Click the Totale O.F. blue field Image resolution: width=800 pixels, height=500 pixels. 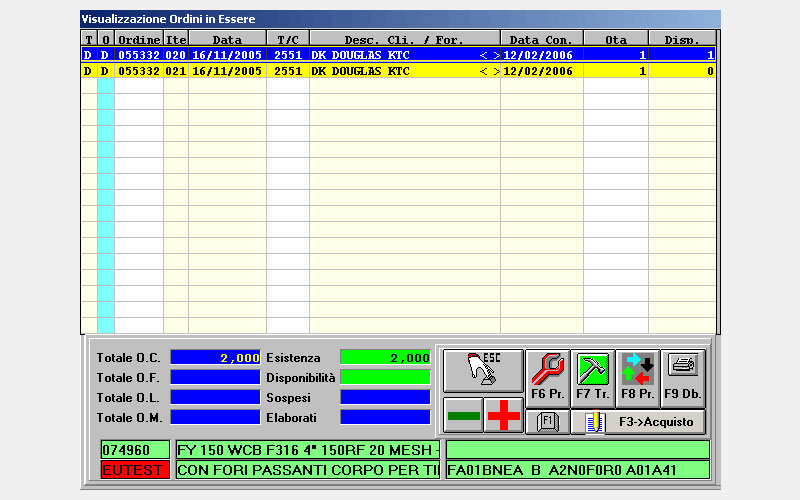[215, 377]
